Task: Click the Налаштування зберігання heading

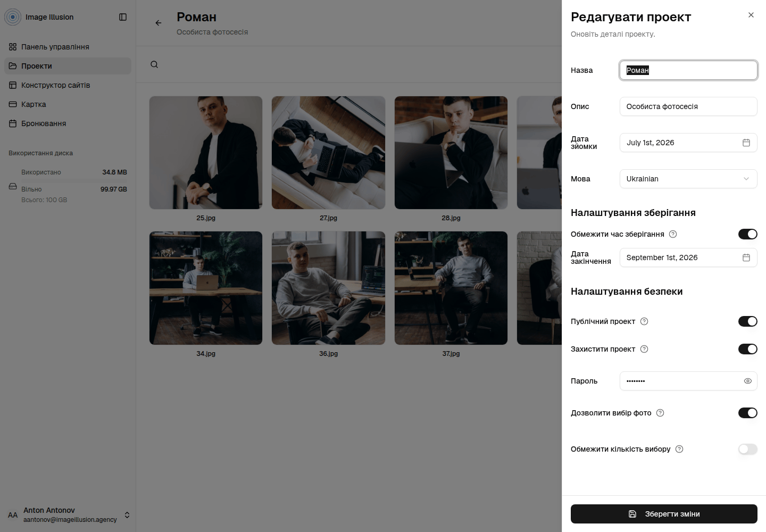Action: [633, 213]
